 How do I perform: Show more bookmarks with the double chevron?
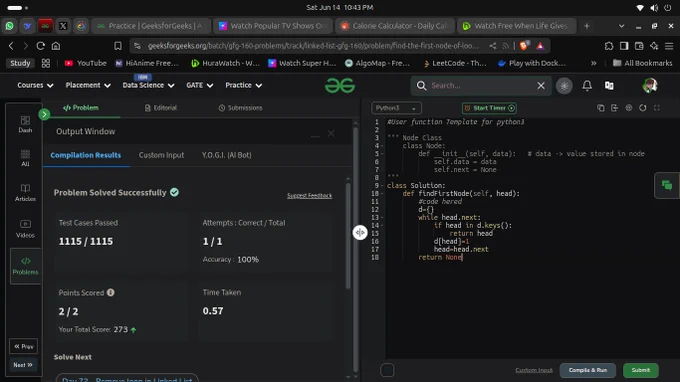(593, 63)
